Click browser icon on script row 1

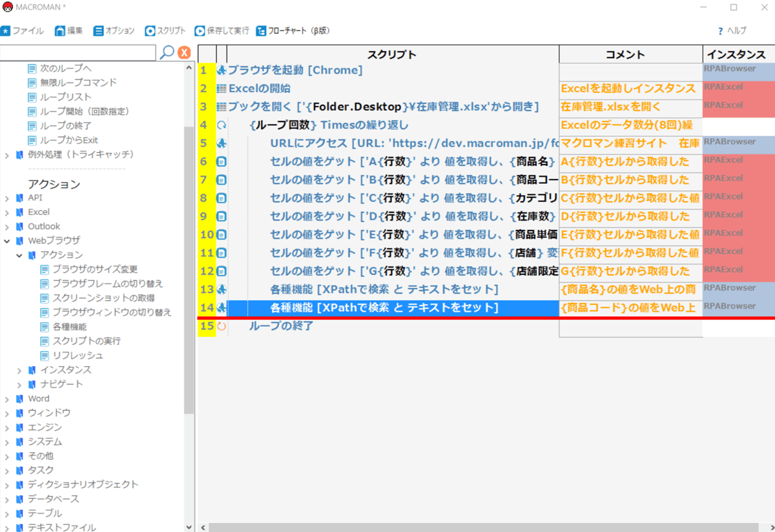pos(222,70)
